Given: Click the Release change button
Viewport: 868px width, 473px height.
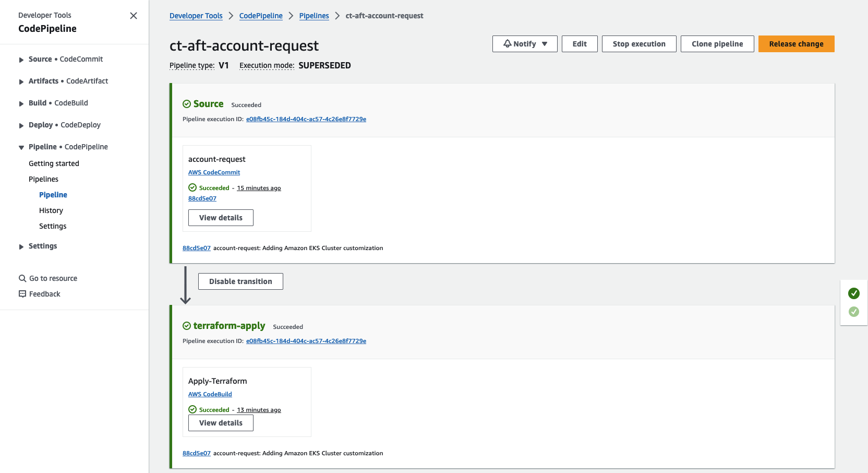Looking at the screenshot, I should 796,44.
